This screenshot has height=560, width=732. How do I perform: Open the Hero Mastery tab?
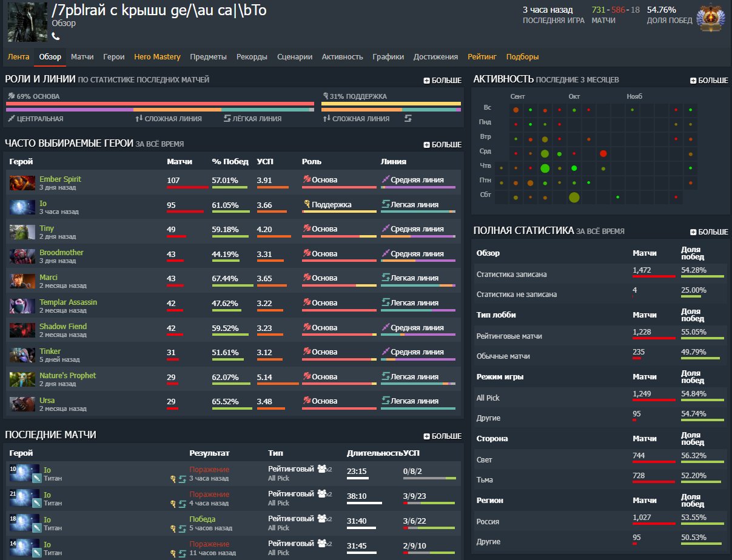157,57
